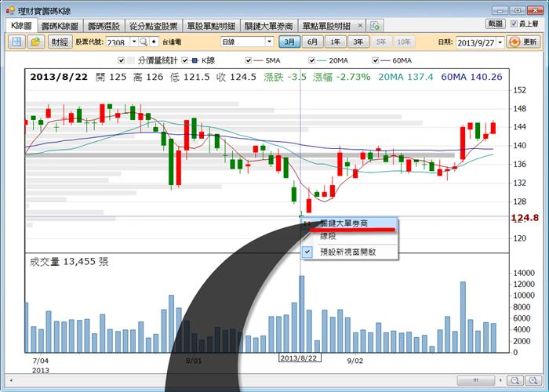Choose 關鍵大單券商 in the context menu
Screen dimensions: 549x392
349,223
